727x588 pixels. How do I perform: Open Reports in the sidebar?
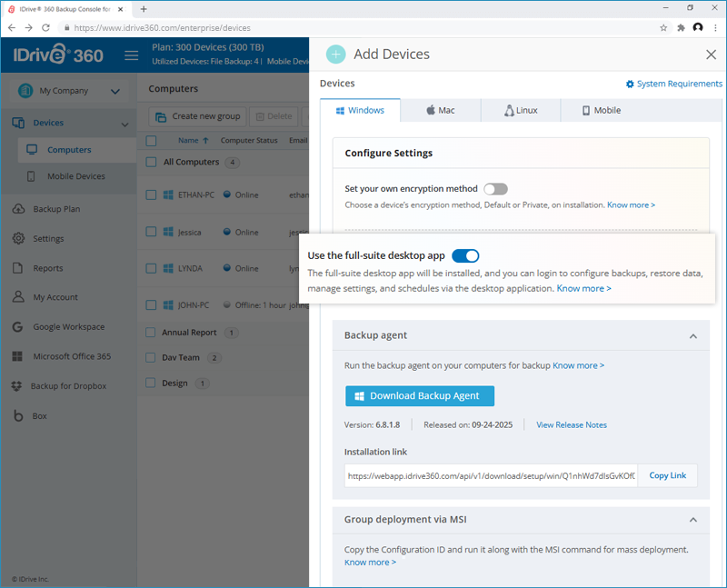[x=48, y=268]
